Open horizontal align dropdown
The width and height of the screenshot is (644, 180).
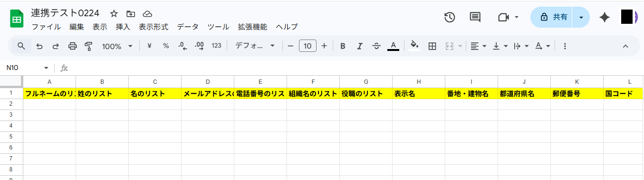click(478, 46)
